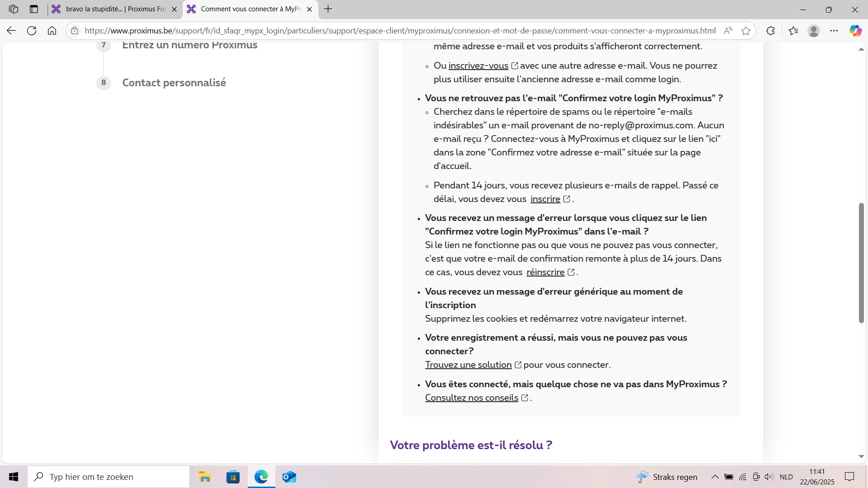
Task: Open Outlook from the taskbar
Action: (289, 477)
